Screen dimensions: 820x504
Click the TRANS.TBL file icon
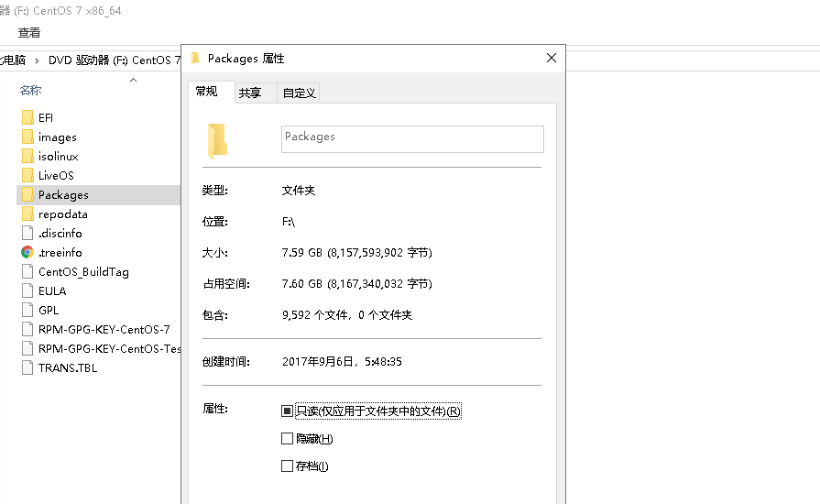(x=27, y=367)
